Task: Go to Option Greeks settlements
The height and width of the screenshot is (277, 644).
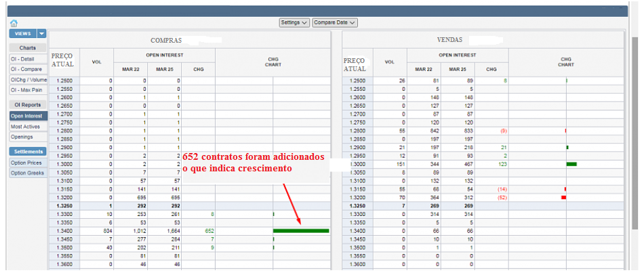Action: click(x=27, y=173)
